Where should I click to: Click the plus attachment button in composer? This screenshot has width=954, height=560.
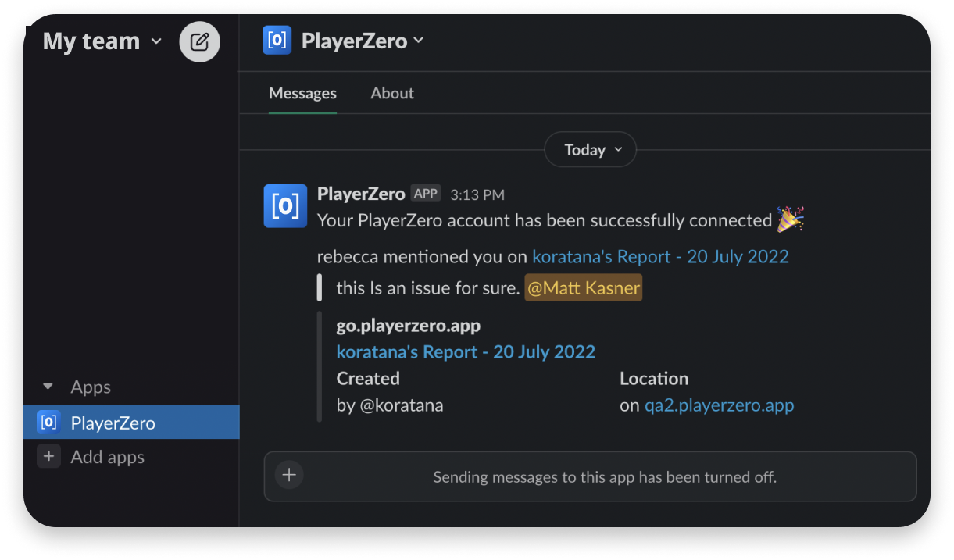[x=289, y=474]
